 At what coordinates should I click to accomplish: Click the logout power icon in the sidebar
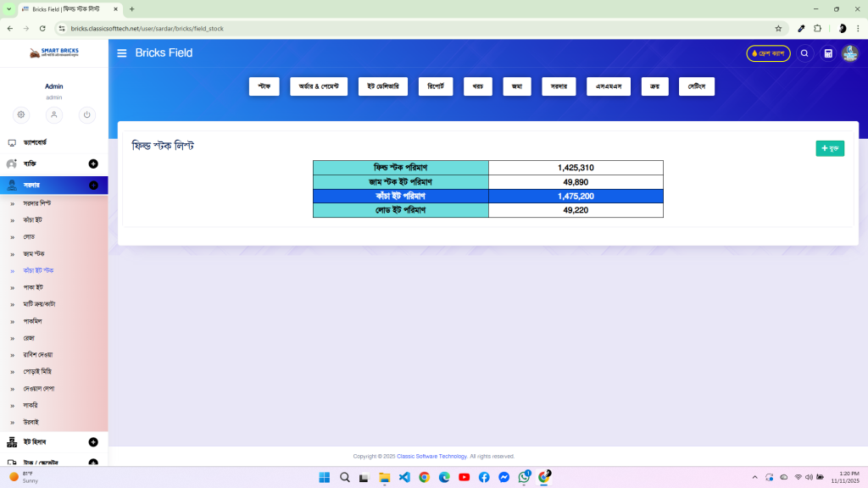pos(86,114)
